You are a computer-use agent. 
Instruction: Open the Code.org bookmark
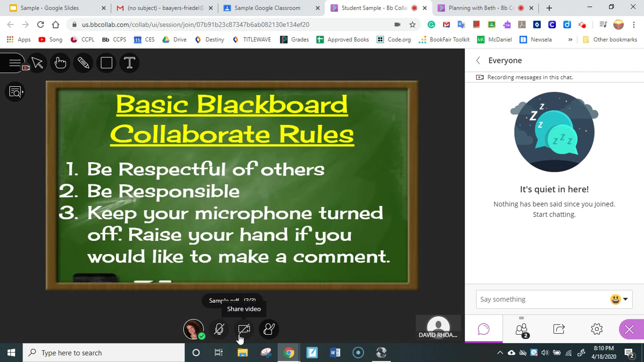pos(394,40)
